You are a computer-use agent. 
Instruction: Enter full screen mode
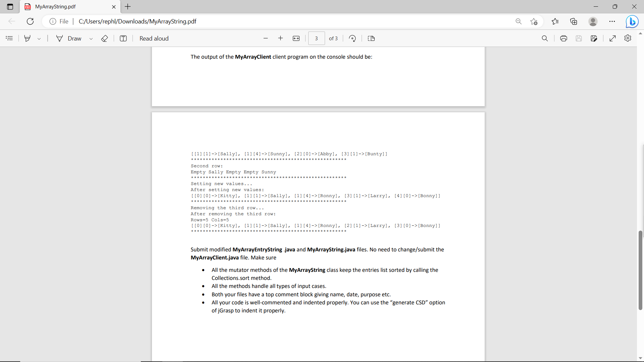point(612,39)
